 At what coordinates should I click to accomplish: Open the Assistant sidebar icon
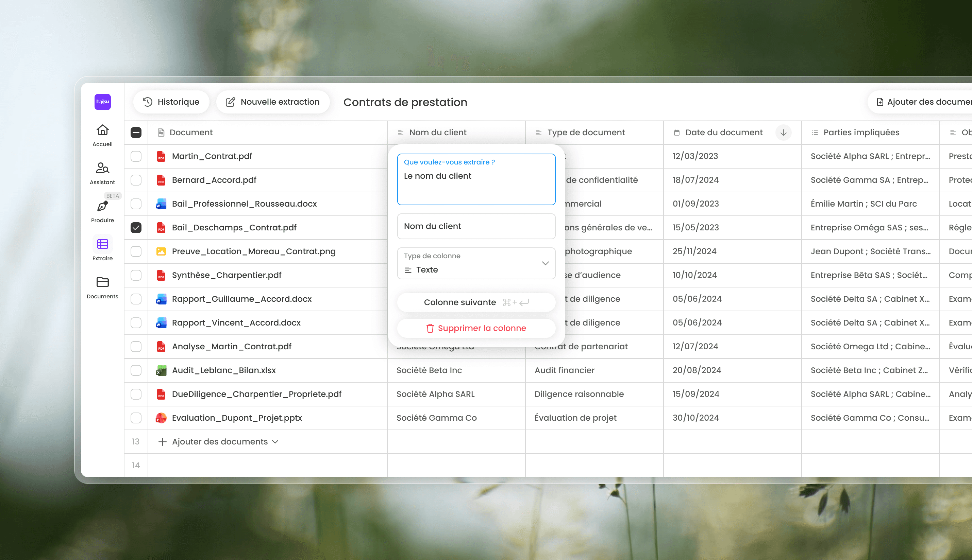pyautogui.click(x=102, y=169)
